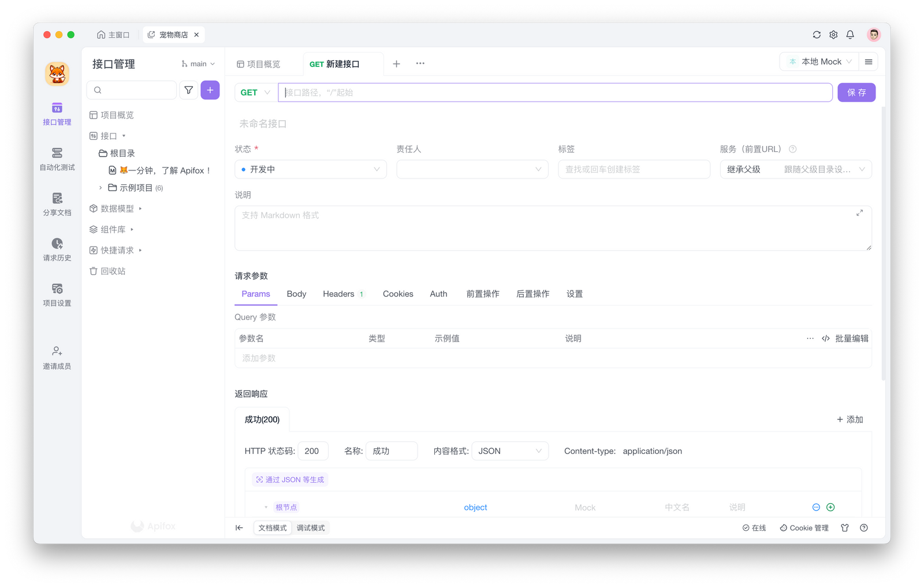Image resolution: width=924 pixels, height=588 pixels.
Task: Expand the 示例项目 folder
Action: [100, 187]
